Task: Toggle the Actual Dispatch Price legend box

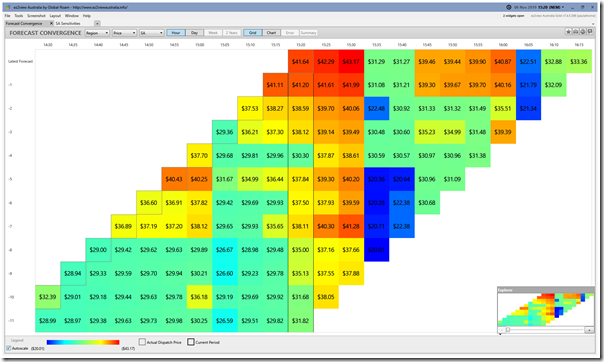Action: [142, 342]
